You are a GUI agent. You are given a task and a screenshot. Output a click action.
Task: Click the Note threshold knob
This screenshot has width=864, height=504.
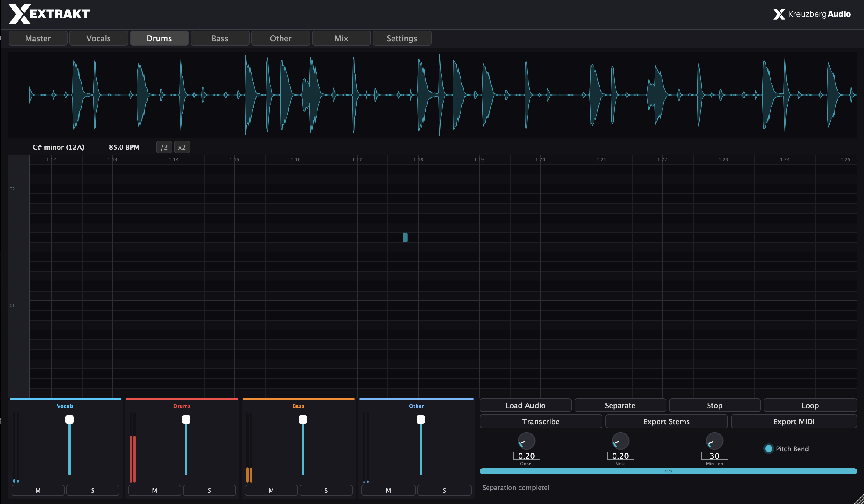click(620, 441)
